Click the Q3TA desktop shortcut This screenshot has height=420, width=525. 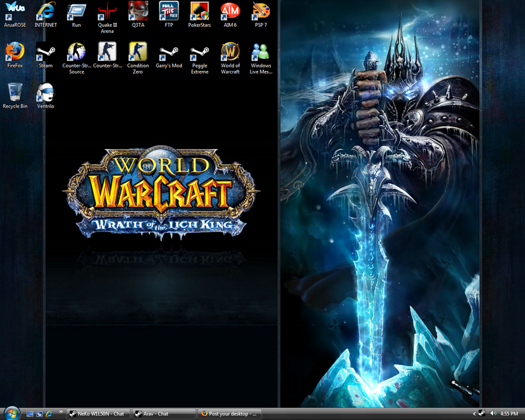[138, 14]
